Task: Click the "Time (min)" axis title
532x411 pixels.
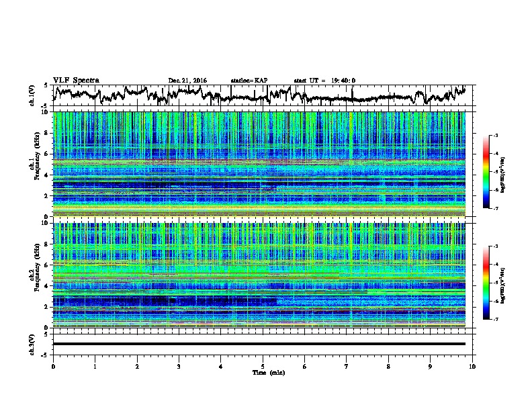Action: click(269, 373)
